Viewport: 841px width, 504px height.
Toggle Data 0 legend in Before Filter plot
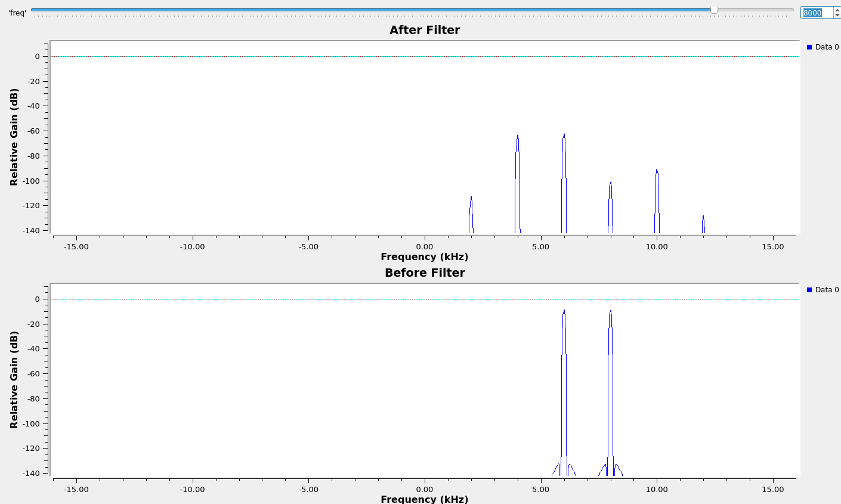click(x=823, y=290)
